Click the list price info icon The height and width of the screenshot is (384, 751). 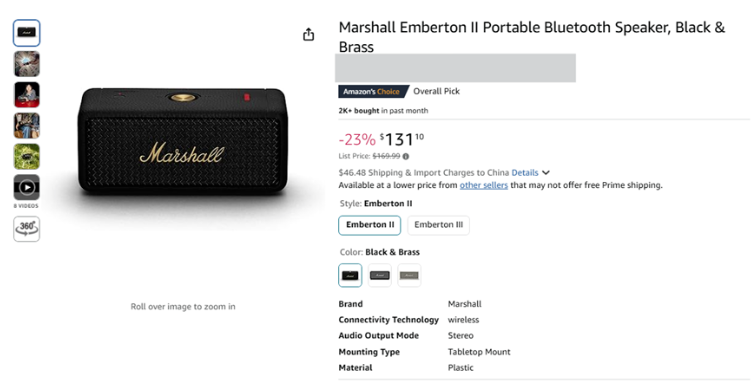tap(406, 156)
